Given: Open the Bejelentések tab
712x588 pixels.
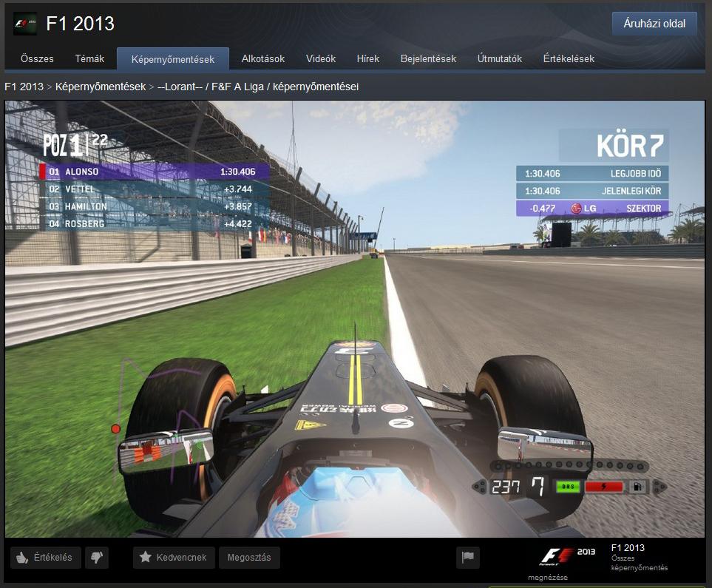Looking at the screenshot, I should point(428,58).
